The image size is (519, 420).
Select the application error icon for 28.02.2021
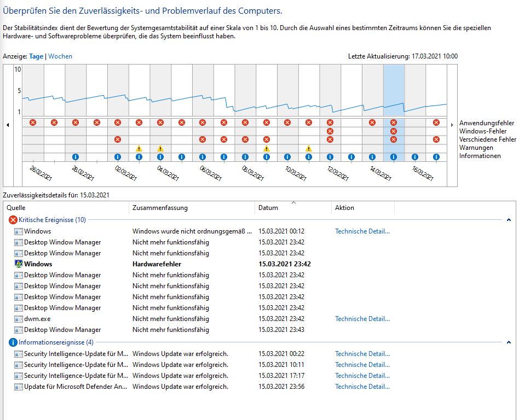coord(76,122)
